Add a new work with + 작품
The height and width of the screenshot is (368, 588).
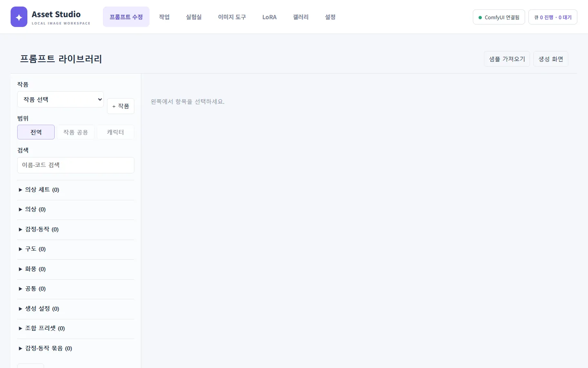coord(120,106)
